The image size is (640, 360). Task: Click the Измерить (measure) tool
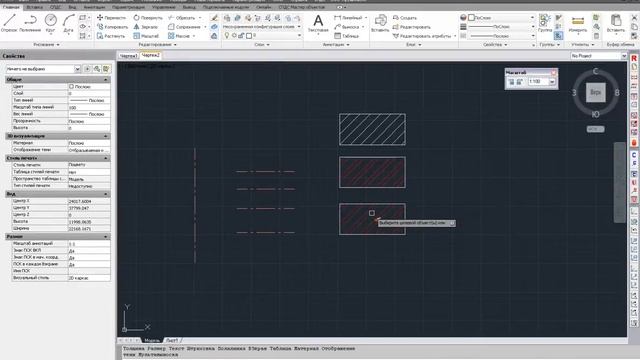tap(578, 23)
